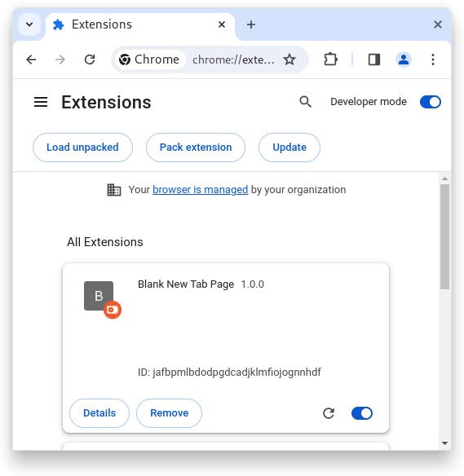Image resolution: width=464 pixels, height=476 pixels.
Task: Reload Blank New Tab Page extension
Action: (x=329, y=413)
